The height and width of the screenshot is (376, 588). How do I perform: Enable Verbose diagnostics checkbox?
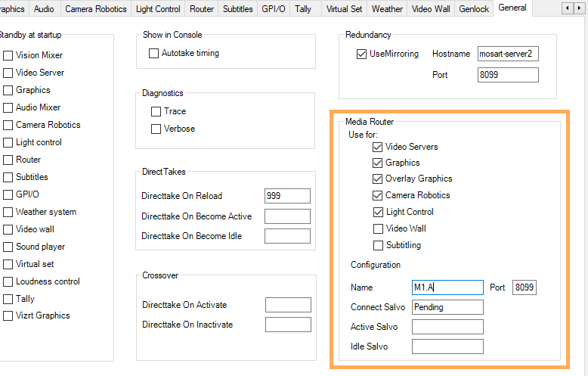click(x=156, y=129)
